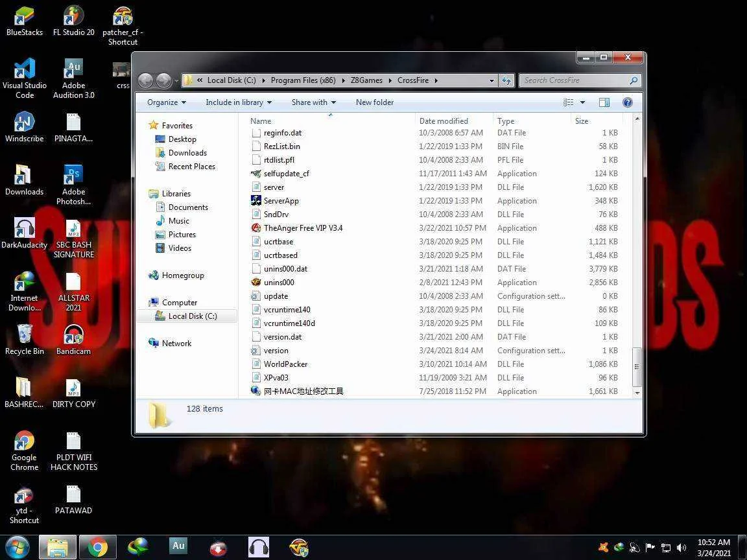Open the recent pages dropdown arrow
This screenshot has width=747, height=560.
click(x=177, y=81)
